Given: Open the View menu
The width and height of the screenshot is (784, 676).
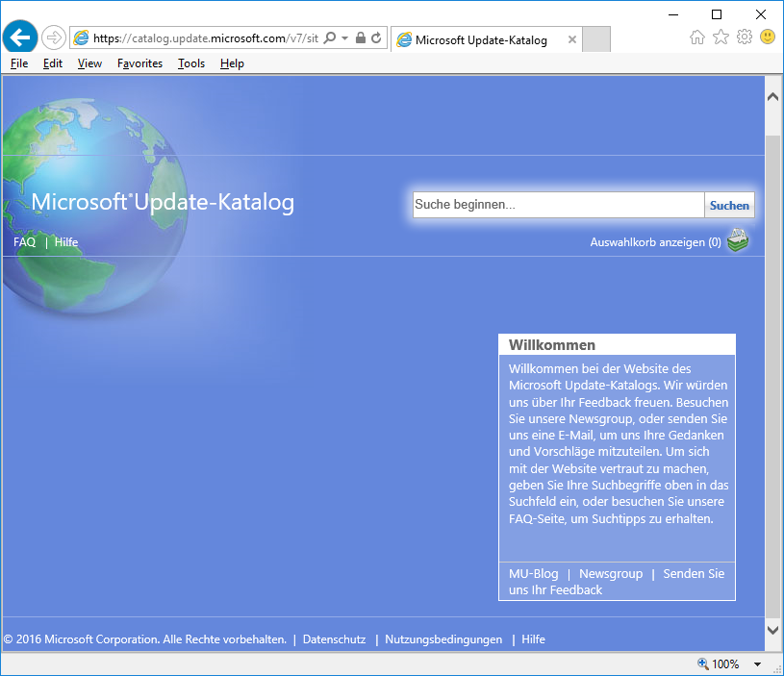Looking at the screenshot, I should pos(89,63).
